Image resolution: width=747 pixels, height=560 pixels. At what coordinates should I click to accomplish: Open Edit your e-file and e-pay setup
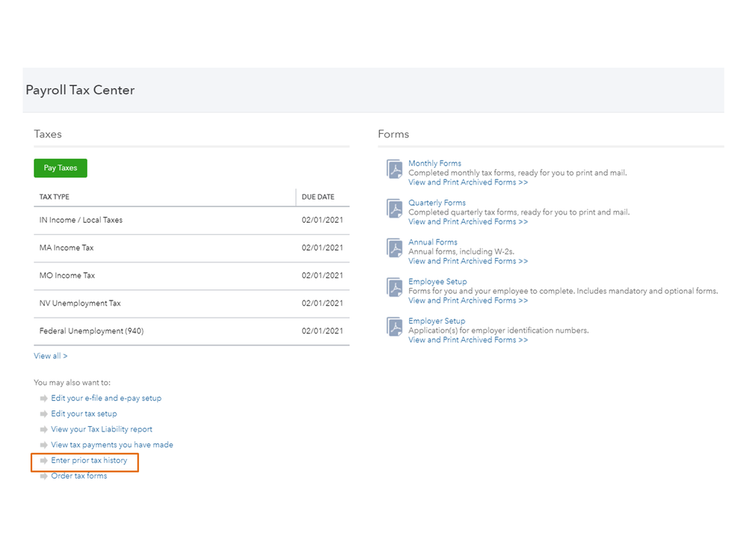click(106, 399)
